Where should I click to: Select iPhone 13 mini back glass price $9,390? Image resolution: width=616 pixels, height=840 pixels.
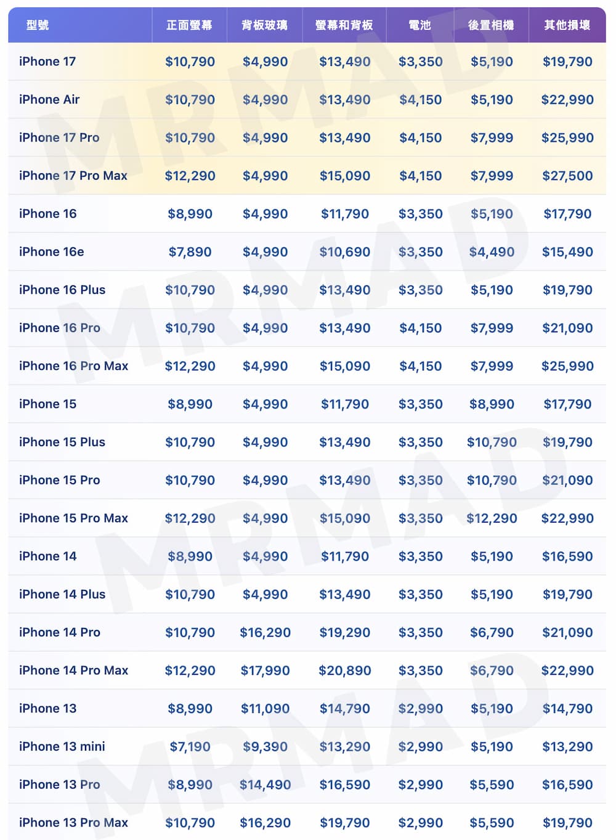pyautogui.click(x=265, y=746)
